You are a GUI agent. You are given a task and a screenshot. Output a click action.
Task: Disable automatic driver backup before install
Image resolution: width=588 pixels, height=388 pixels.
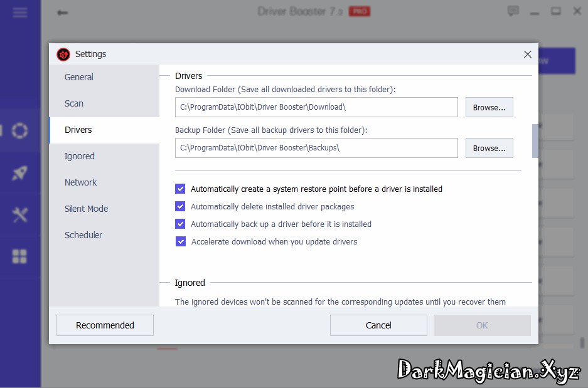click(180, 224)
